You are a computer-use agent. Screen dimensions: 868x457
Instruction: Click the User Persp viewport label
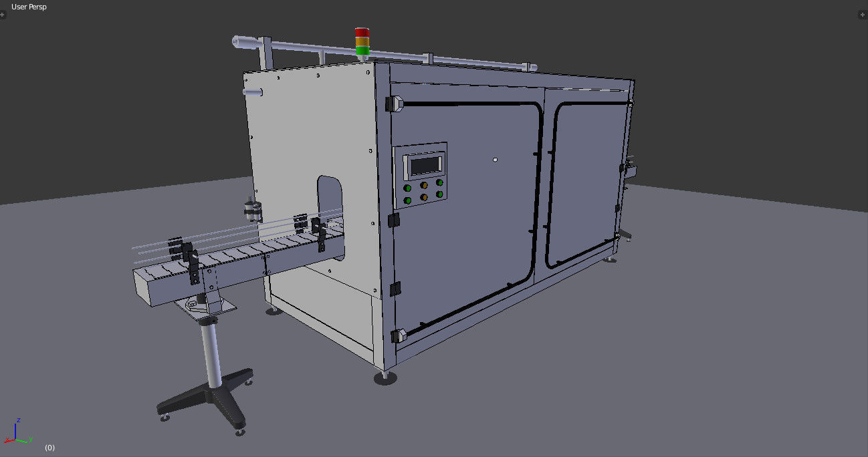(28, 7)
